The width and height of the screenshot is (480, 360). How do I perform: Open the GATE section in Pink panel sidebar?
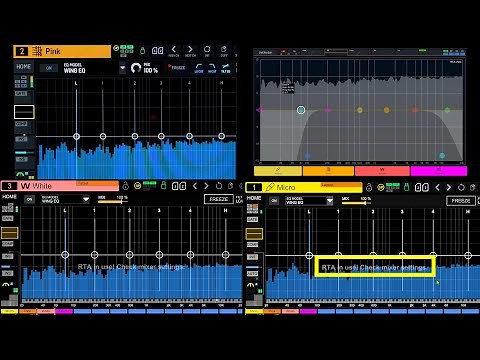click(x=21, y=94)
